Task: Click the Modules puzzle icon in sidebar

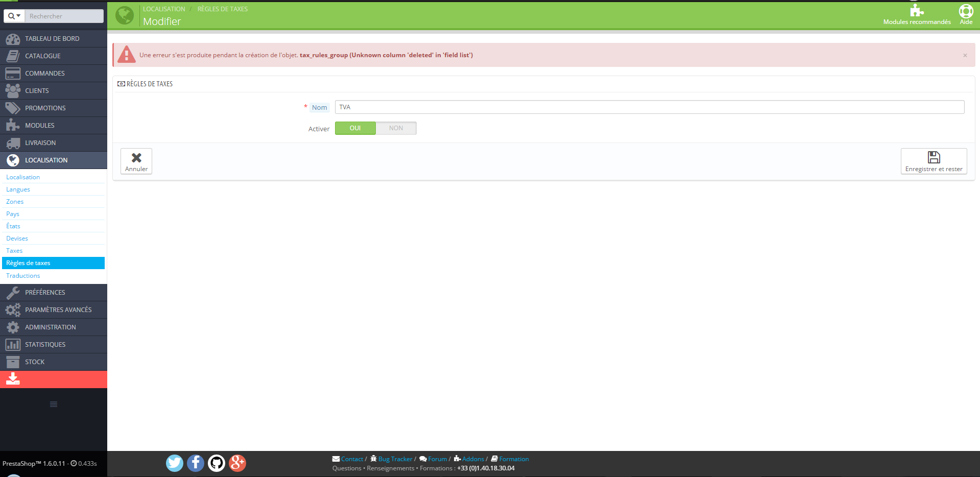Action: coord(13,126)
